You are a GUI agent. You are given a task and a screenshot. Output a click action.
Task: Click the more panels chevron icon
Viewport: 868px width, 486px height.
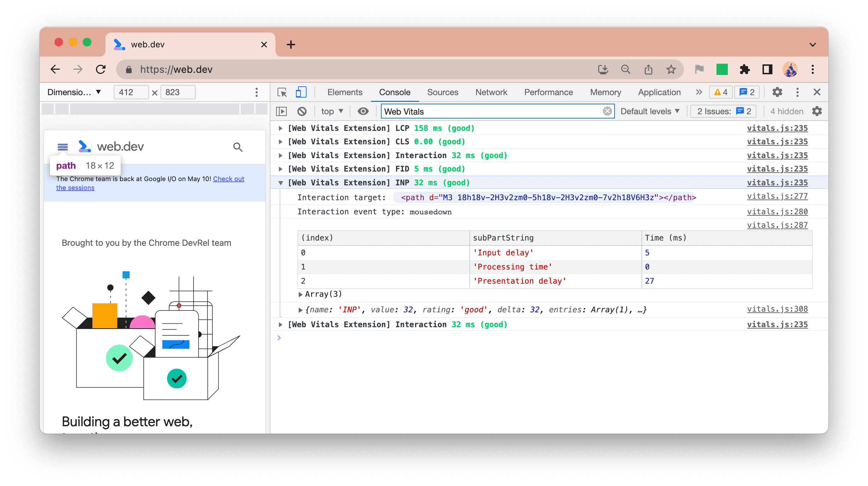coord(699,92)
